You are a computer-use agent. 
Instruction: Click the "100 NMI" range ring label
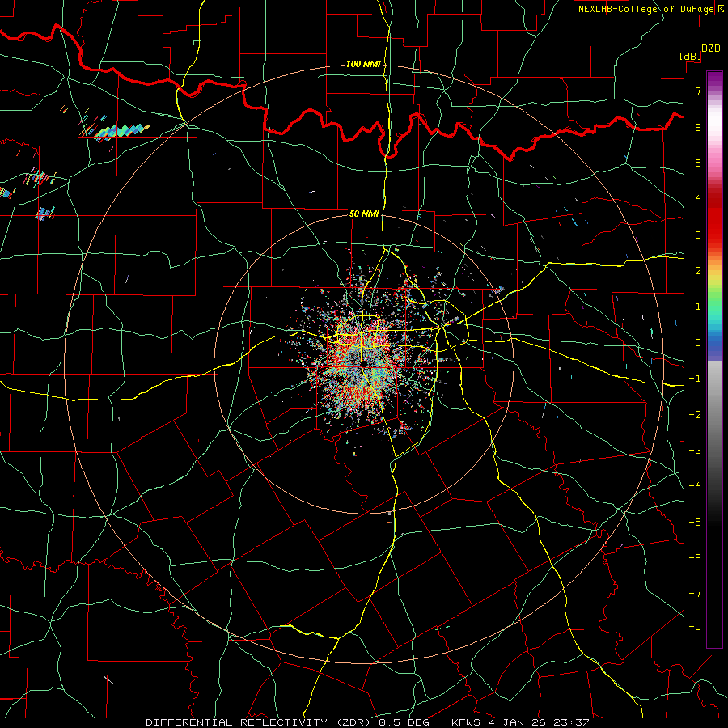click(x=363, y=64)
